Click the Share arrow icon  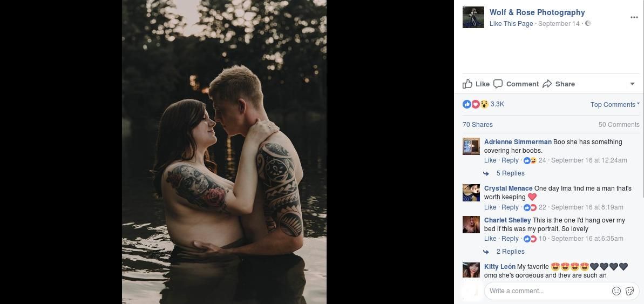pyautogui.click(x=547, y=84)
